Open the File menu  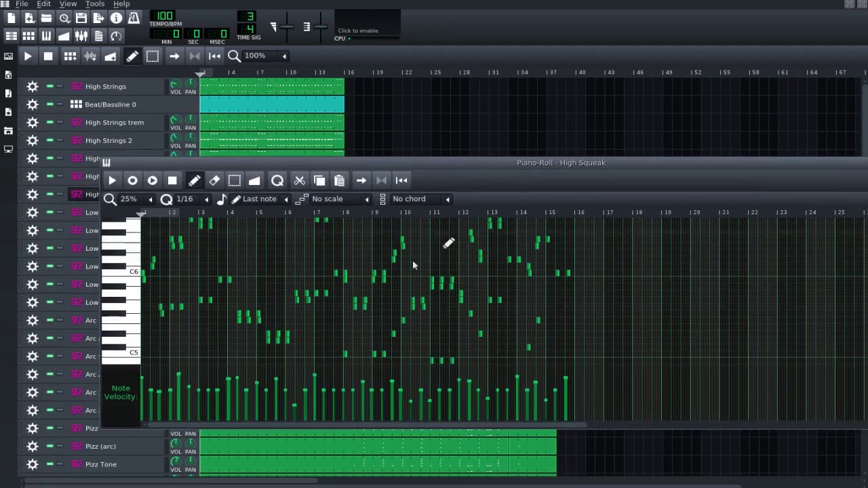pyautogui.click(x=22, y=4)
